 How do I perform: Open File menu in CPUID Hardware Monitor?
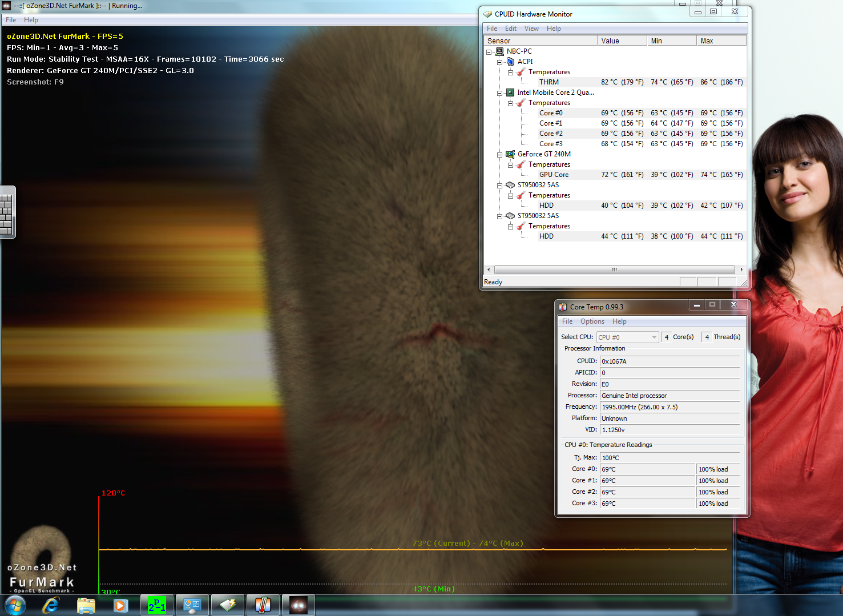tap(492, 29)
